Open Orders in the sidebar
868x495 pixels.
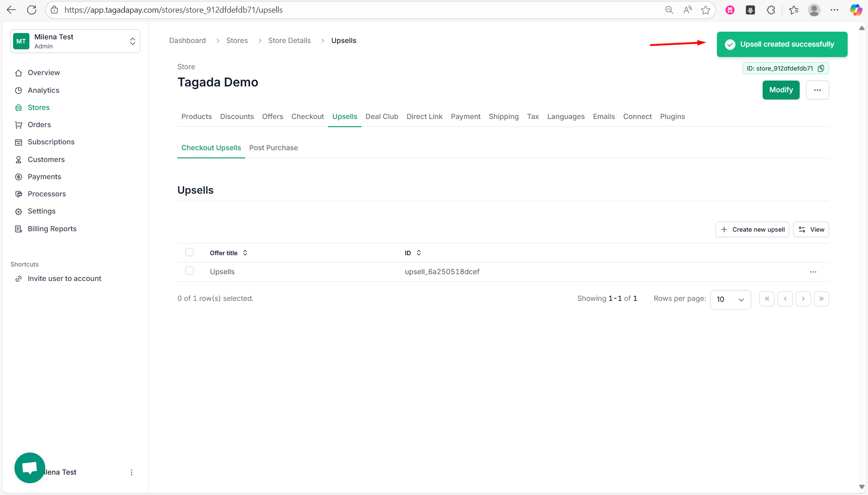tap(39, 124)
